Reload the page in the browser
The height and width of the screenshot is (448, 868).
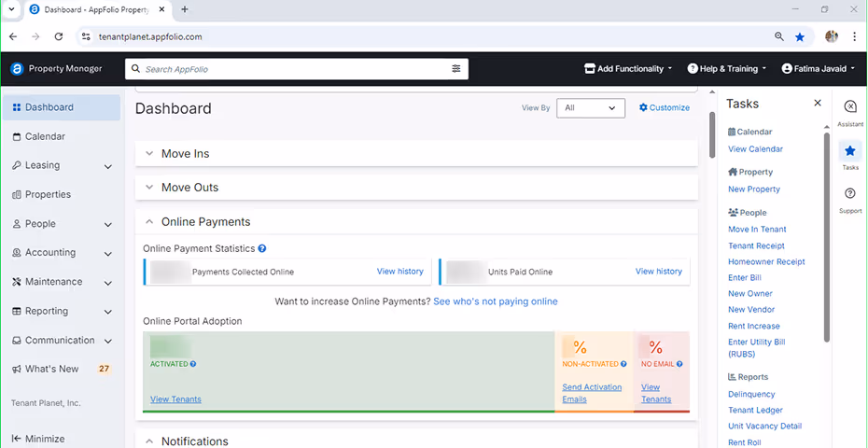point(59,36)
